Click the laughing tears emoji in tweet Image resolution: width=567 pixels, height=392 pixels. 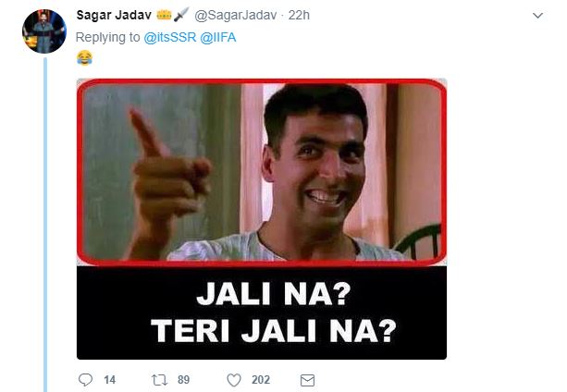point(84,58)
